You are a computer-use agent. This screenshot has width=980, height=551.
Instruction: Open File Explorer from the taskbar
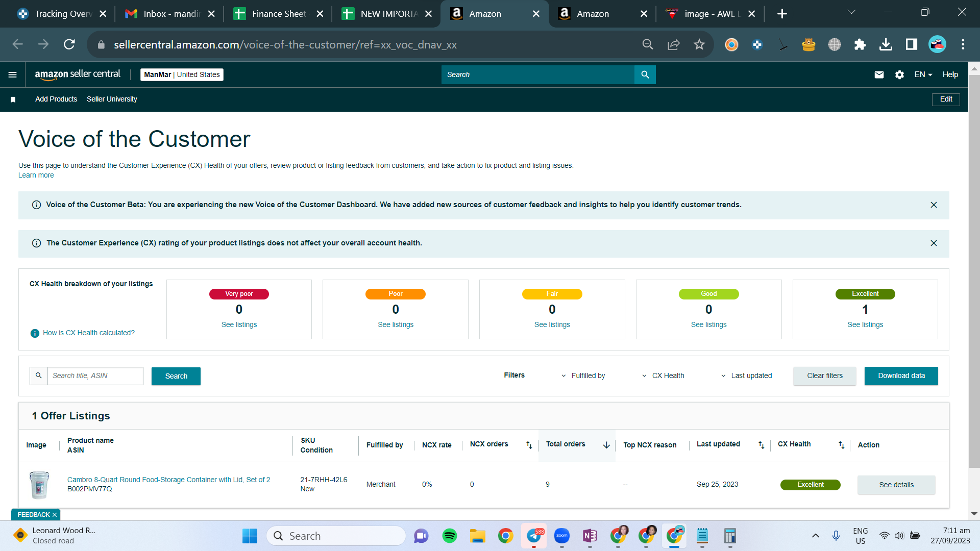click(x=478, y=536)
